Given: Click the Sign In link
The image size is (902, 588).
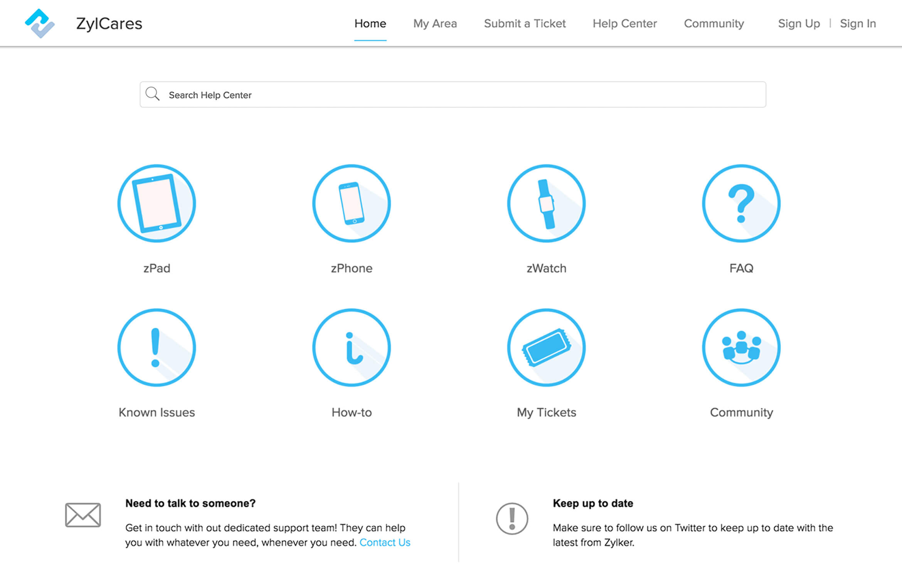Looking at the screenshot, I should [x=858, y=24].
